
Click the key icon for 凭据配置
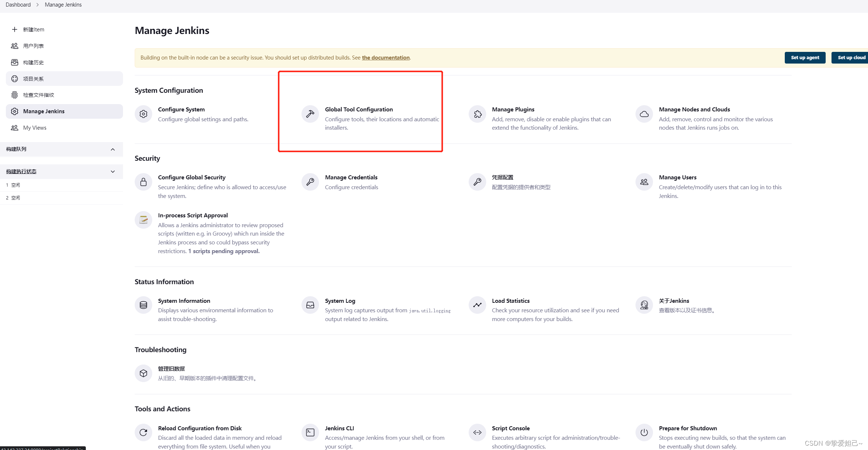pos(477,182)
